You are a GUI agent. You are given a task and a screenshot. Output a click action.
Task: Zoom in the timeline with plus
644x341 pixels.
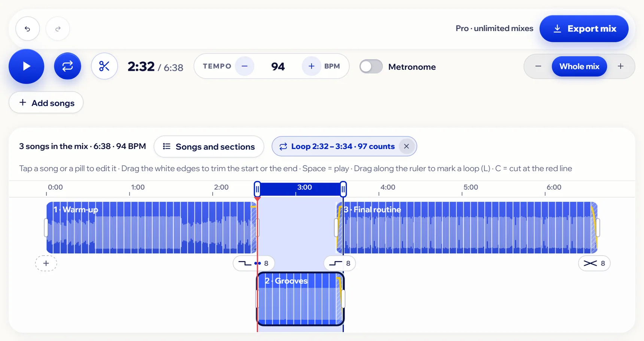pyautogui.click(x=620, y=66)
